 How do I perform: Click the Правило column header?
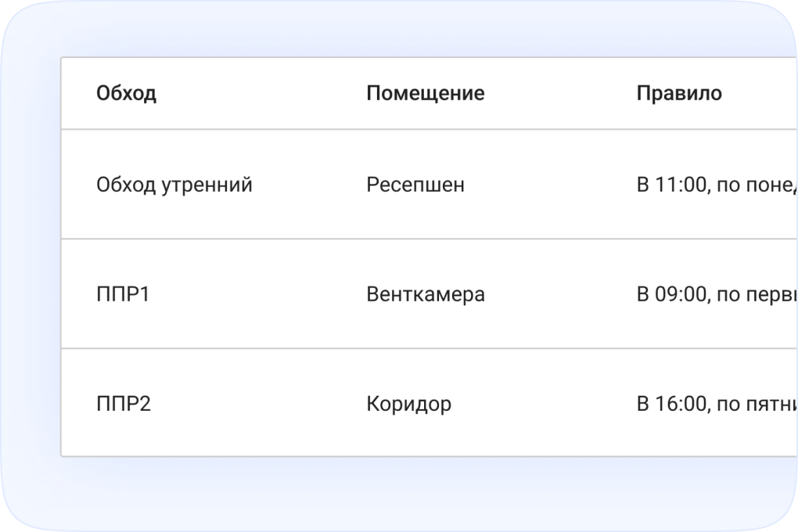click(x=679, y=93)
